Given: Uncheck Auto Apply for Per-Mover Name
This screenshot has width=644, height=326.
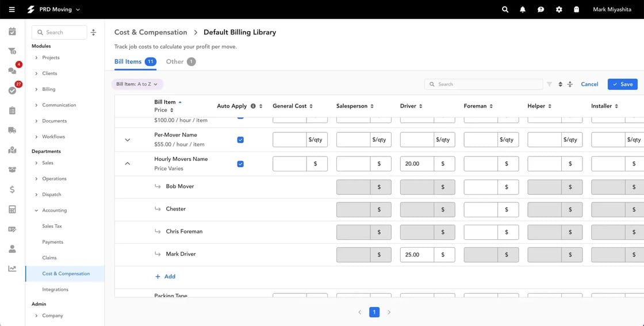Looking at the screenshot, I should (x=240, y=140).
